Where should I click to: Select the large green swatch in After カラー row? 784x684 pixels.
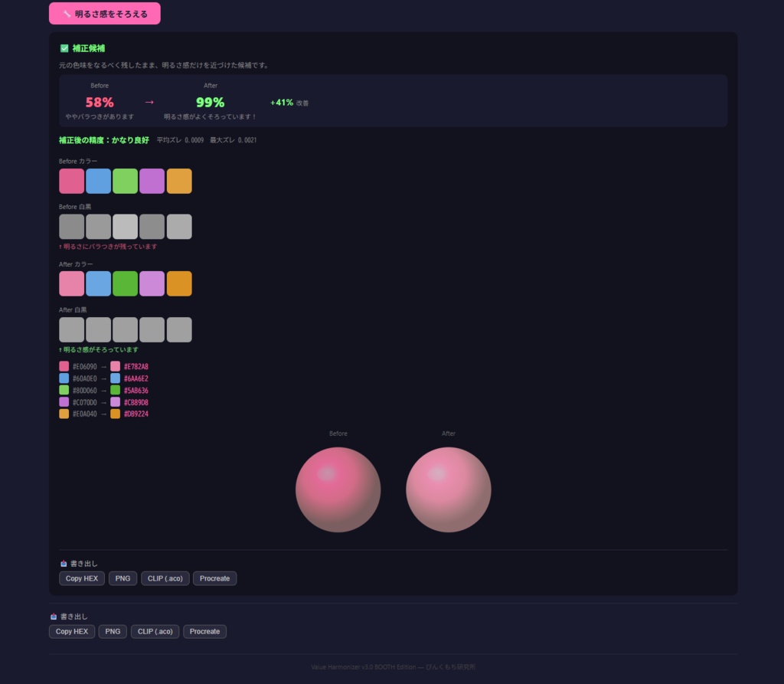[x=125, y=283]
